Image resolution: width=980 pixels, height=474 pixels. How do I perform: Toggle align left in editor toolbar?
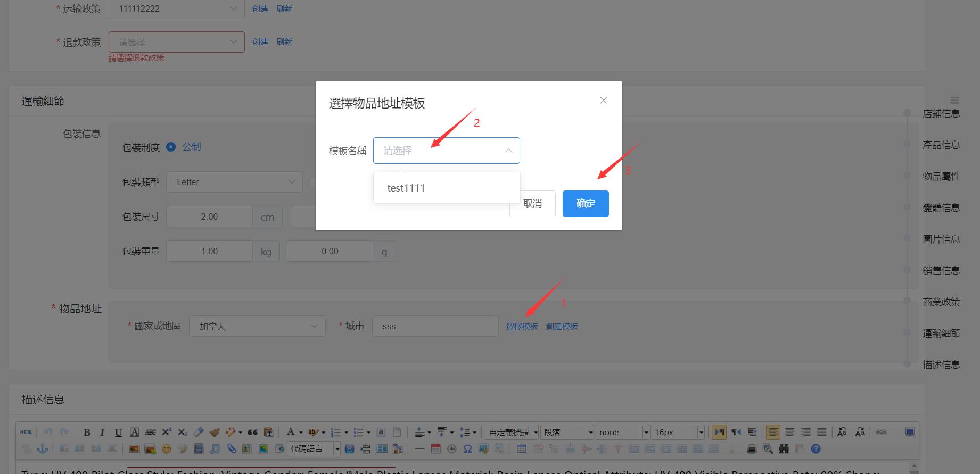pyautogui.click(x=773, y=433)
